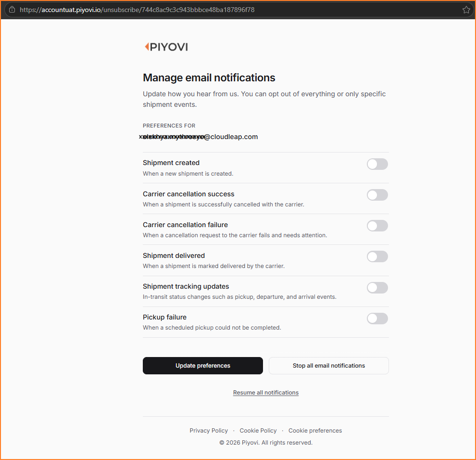This screenshot has height=460, width=476.
Task: Toggle Pickup failure notifications
Action: [377, 319]
